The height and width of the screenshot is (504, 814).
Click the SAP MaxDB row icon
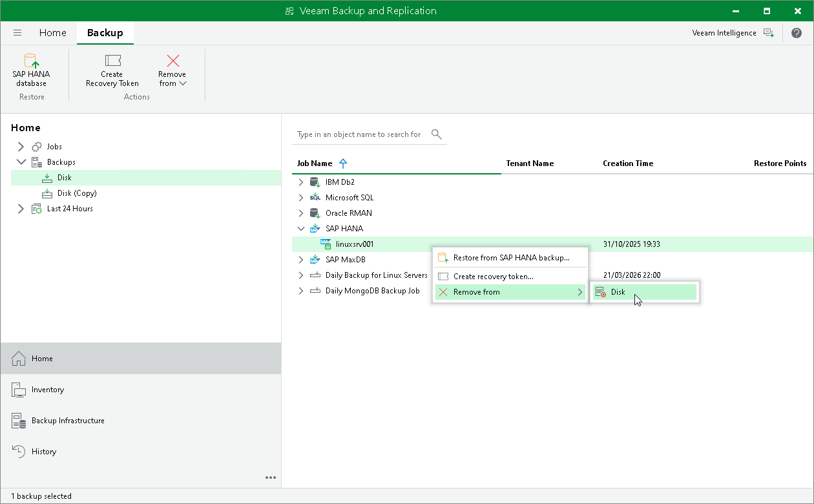point(315,260)
